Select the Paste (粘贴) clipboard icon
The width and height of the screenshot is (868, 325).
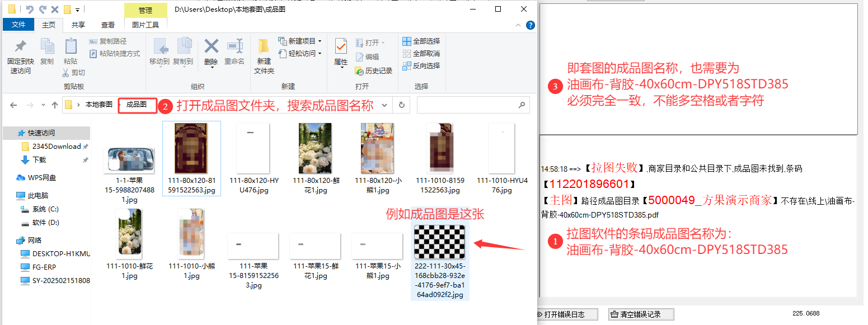point(70,49)
